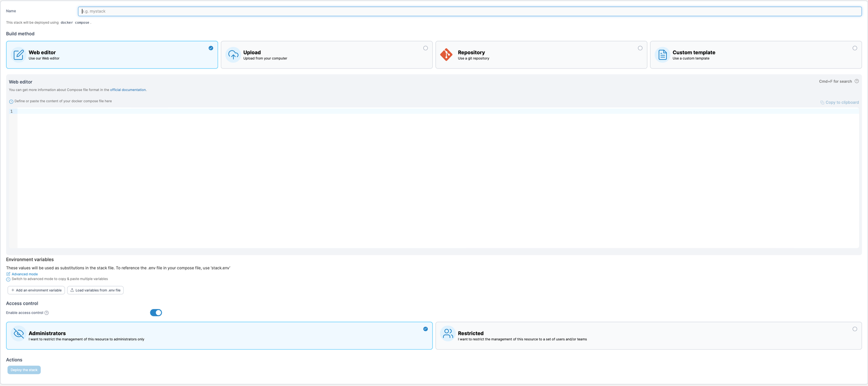Toggle the Enable access control switch
Viewport: 868px width, 386px height.
click(156, 313)
